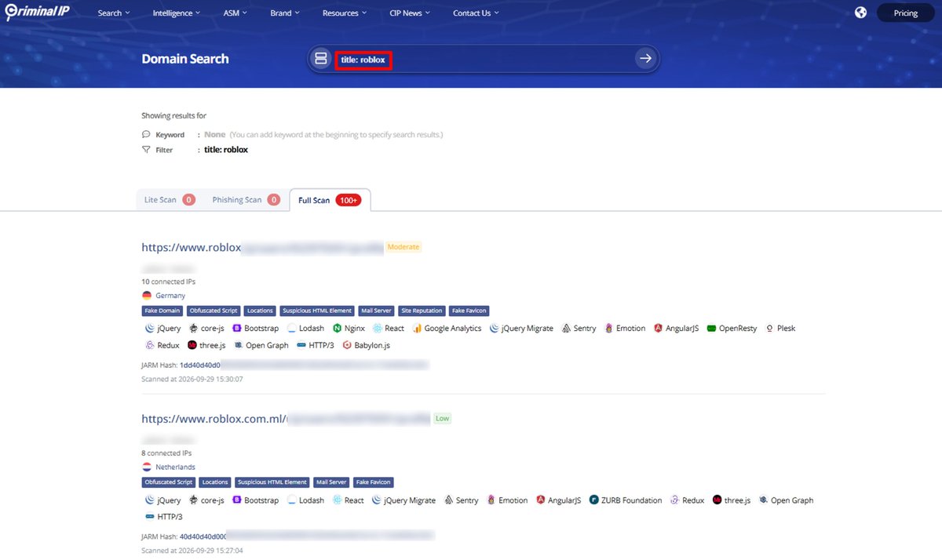Click the Babylon.js icon

pos(347,345)
